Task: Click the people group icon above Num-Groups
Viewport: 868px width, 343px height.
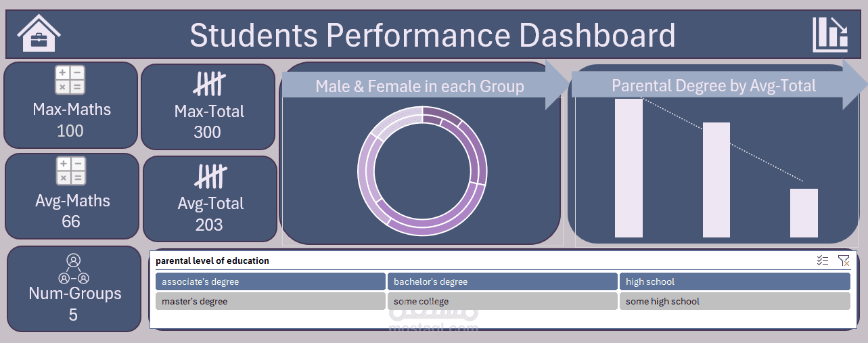Action: click(x=74, y=269)
